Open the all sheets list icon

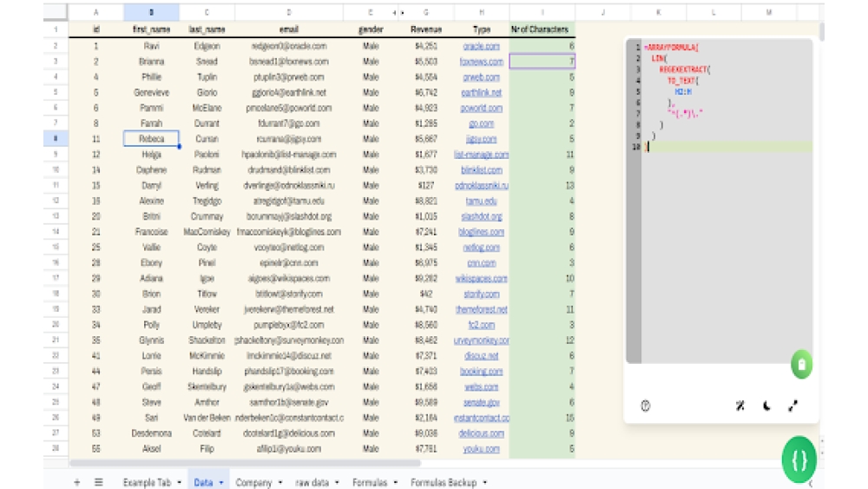click(x=98, y=482)
